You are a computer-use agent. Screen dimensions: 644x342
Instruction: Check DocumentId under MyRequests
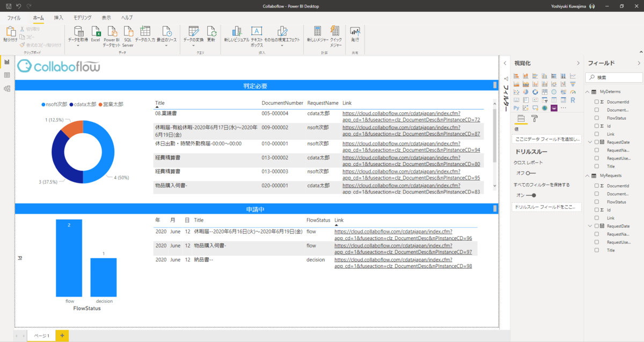(x=596, y=186)
